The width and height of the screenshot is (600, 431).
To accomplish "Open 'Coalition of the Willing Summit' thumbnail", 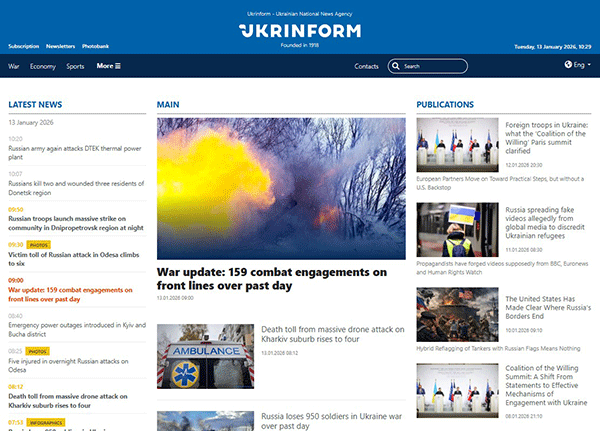I will [458, 390].
